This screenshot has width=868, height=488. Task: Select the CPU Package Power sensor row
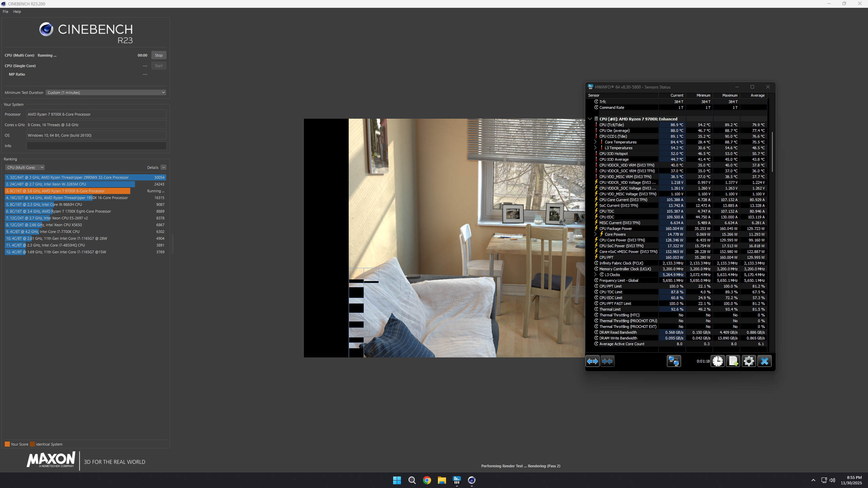(677, 229)
